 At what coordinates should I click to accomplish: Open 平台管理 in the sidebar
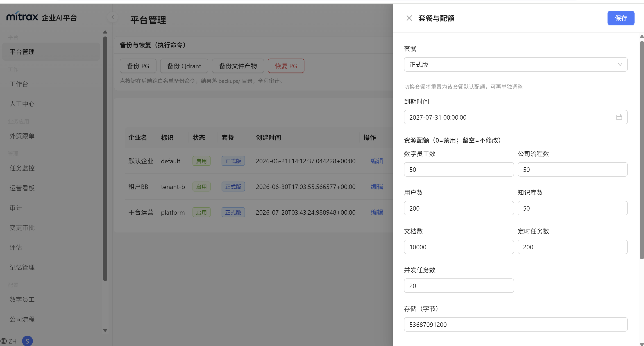pos(51,52)
